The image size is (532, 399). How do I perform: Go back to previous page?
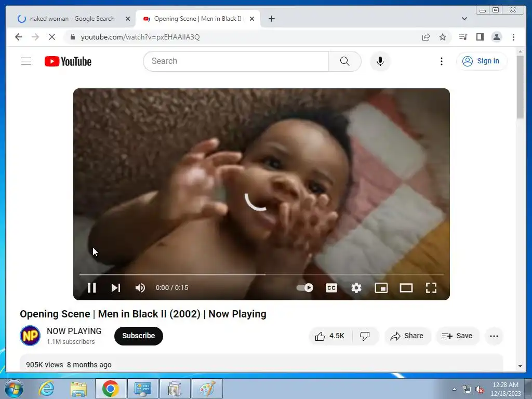pos(19,37)
